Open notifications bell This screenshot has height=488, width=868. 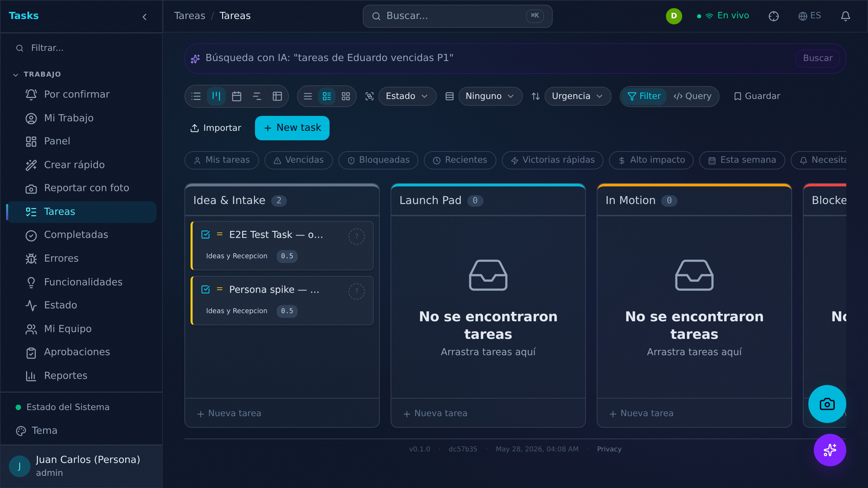pos(846,16)
